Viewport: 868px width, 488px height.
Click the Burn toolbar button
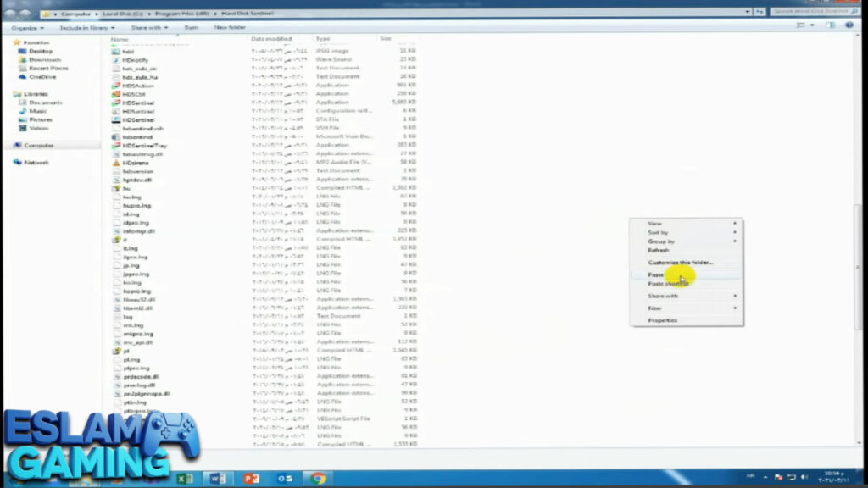point(192,27)
